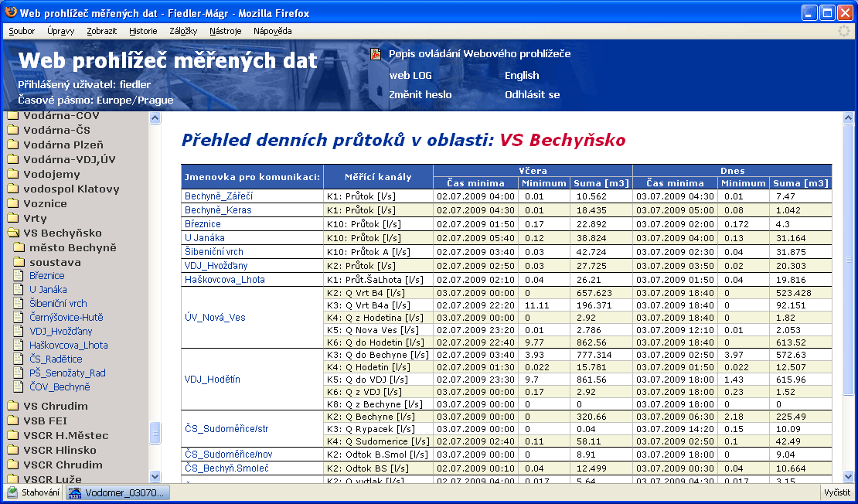Click main content scrollbar up arrow
Screen dimensions: 858x504
point(848,117)
